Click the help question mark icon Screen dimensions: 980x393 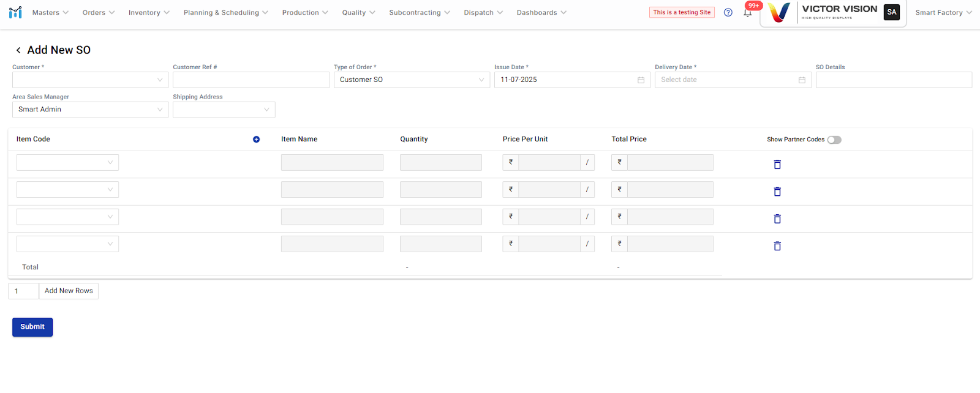click(x=728, y=12)
